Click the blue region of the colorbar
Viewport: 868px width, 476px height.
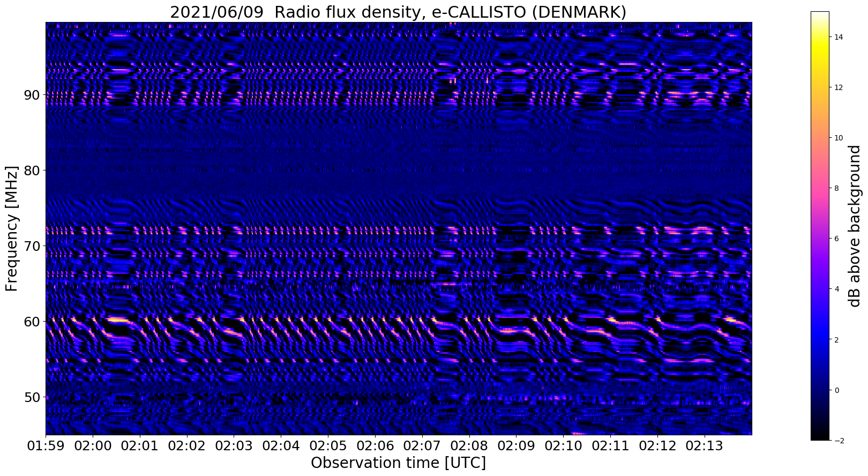point(820,332)
